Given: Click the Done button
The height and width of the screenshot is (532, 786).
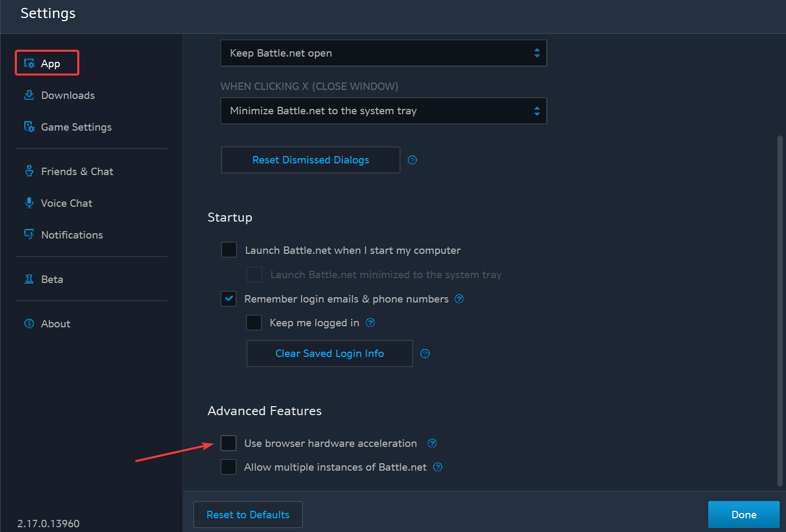Looking at the screenshot, I should click(744, 515).
